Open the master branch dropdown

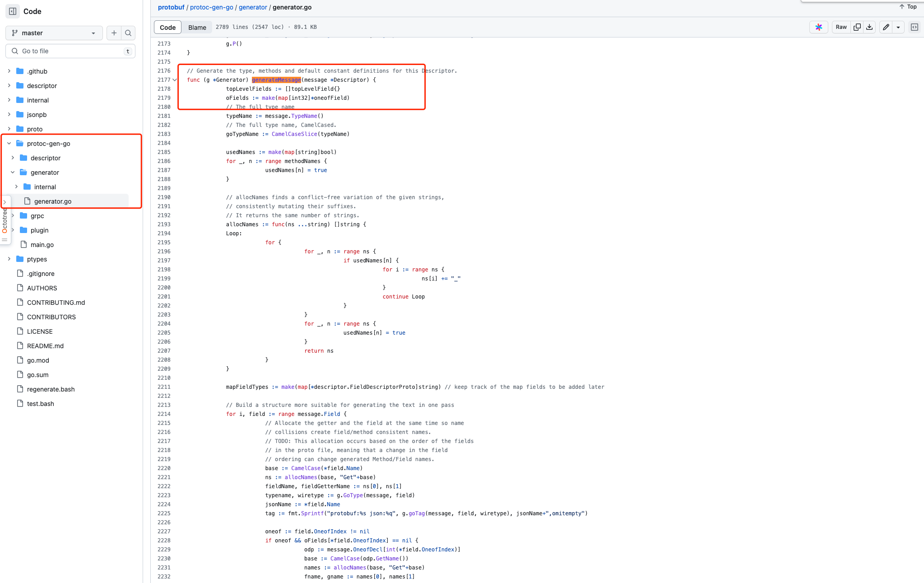54,33
